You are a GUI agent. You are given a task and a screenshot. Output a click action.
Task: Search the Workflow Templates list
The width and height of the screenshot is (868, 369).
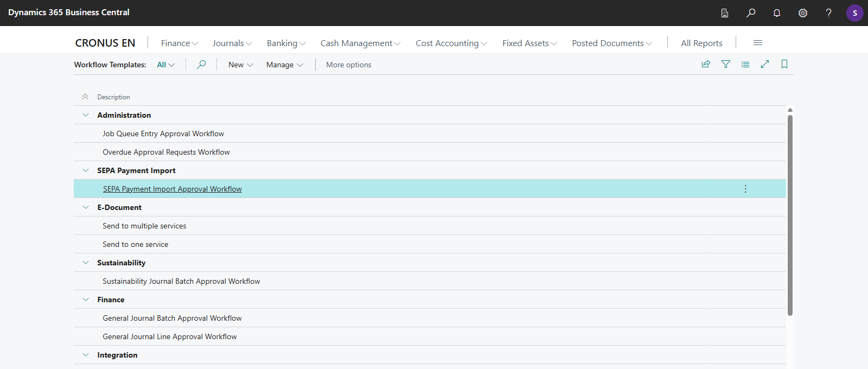coord(201,65)
